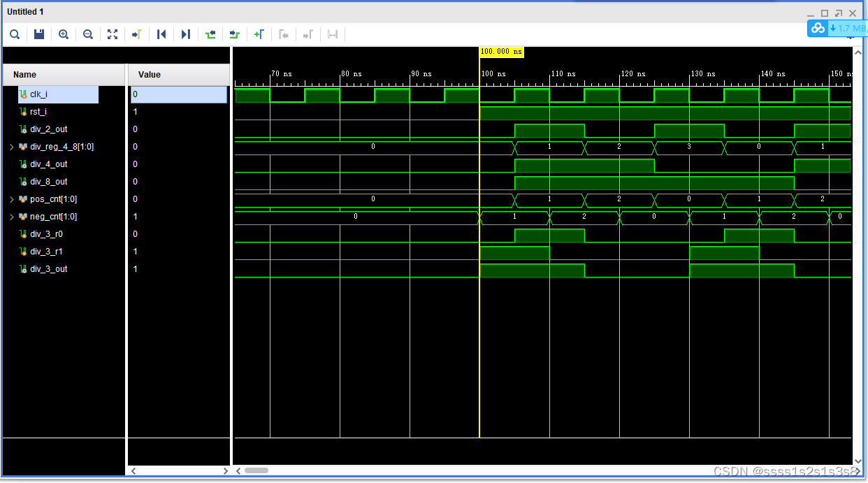Maximize the waveform panel
This screenshot has height=483, width=868.
point(825,13)
